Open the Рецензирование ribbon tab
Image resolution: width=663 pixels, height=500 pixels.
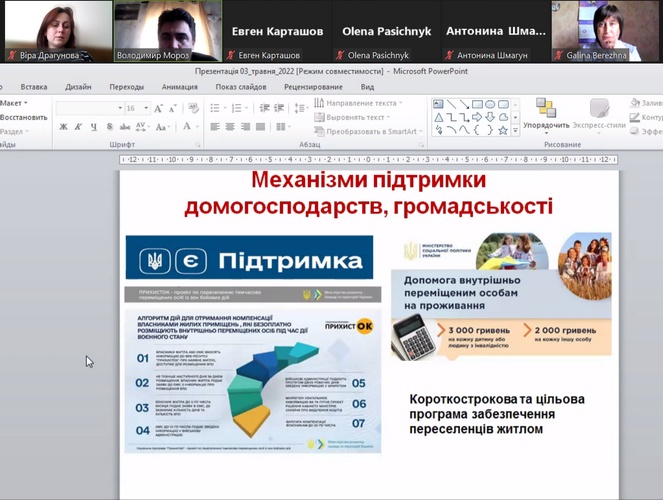pyautogui.click(x=312, y=87)
